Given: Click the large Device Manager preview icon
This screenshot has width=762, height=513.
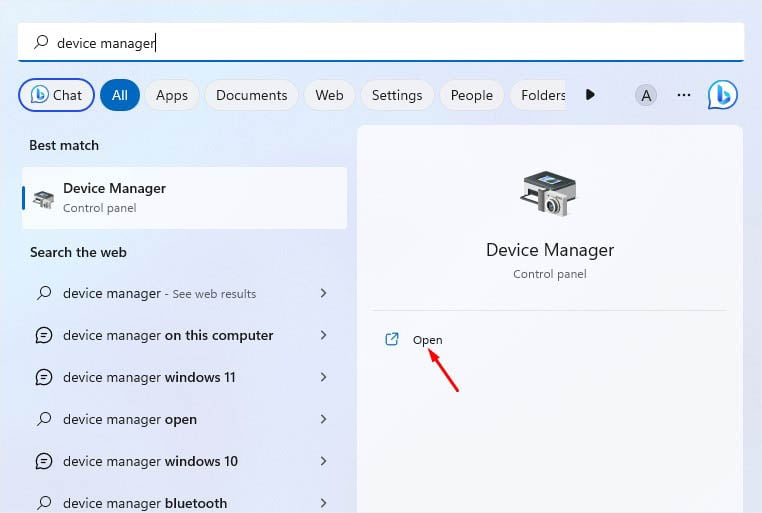Looking at the screenshot, I should (x=549, y=193).
